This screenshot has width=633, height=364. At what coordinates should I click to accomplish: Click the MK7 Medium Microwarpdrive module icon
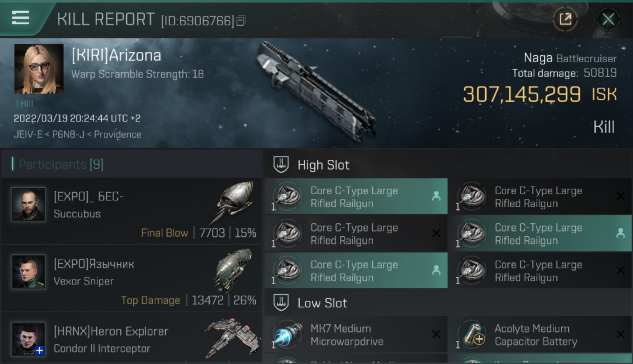click(289, 334)
